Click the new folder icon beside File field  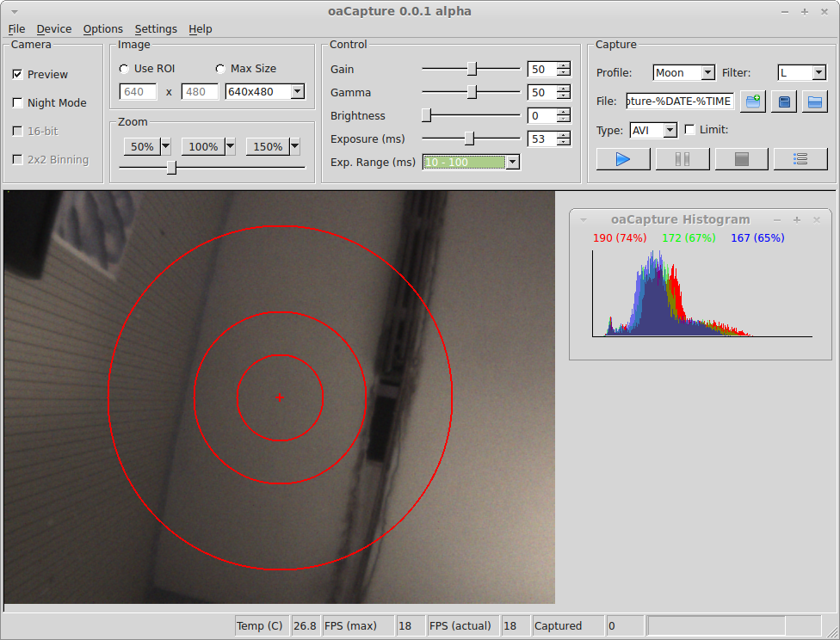(753, 102)
